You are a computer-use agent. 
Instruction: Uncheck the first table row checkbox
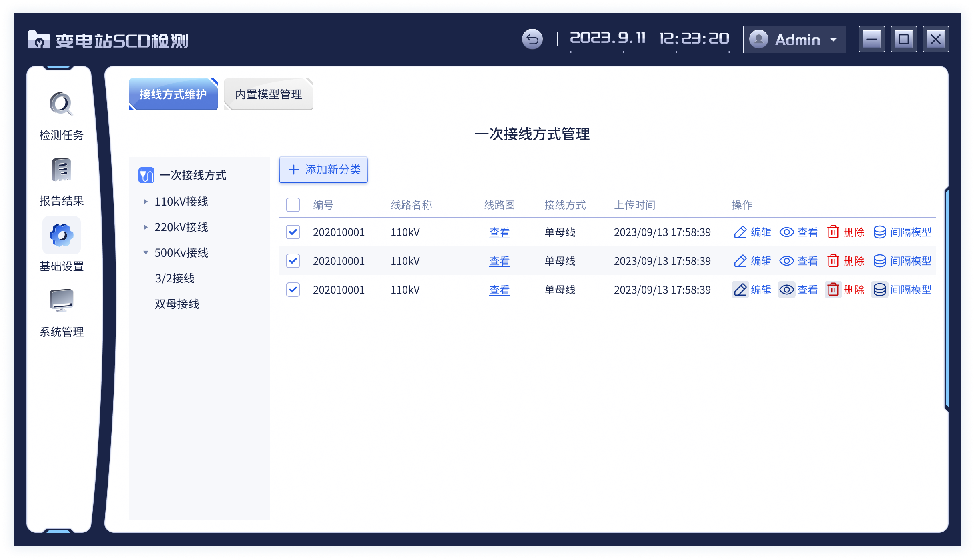(x=293, y=232)
